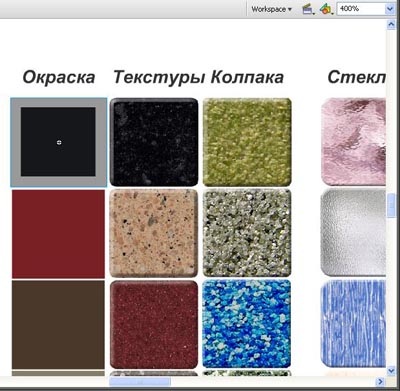Select the beige pink granite texture tile

154,233
